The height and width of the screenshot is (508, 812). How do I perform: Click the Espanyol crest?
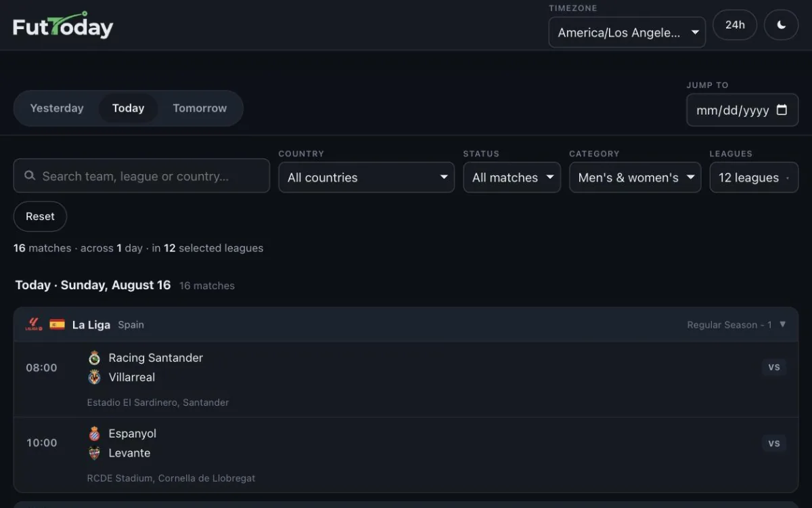pyautogui.click(x=94, y=433)
